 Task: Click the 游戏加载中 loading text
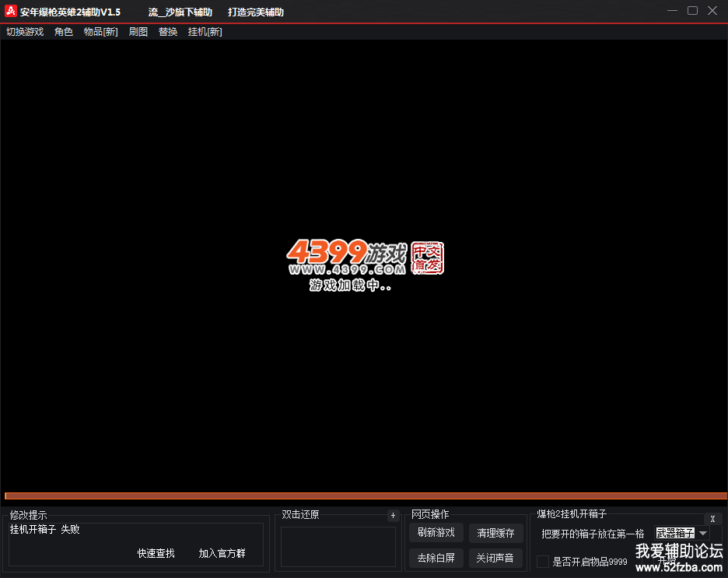(351, 285)
